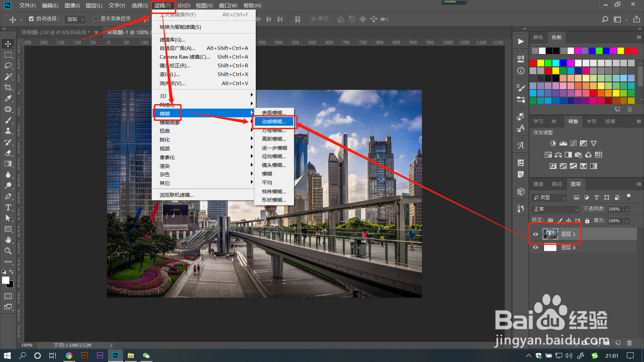The width and height of the screenshot is (644, 362).
Task: Click the Brightness/Contrast adjustment icon
Action: 553,143
